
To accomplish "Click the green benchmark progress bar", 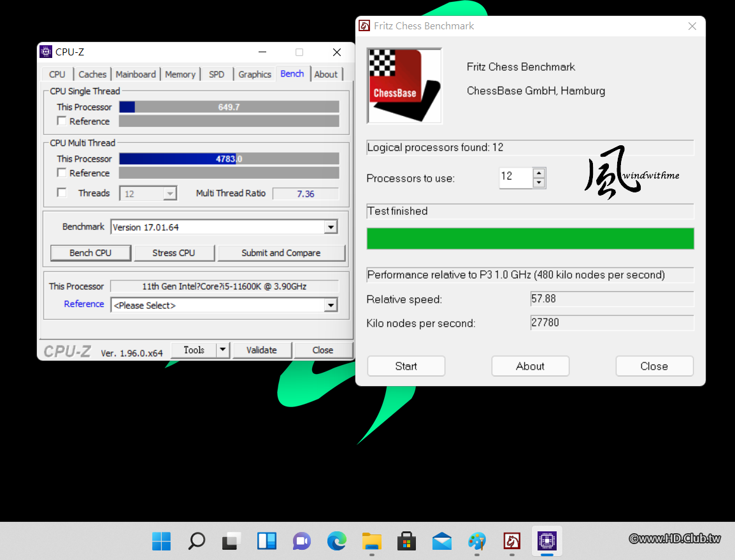I will [530, 238].
